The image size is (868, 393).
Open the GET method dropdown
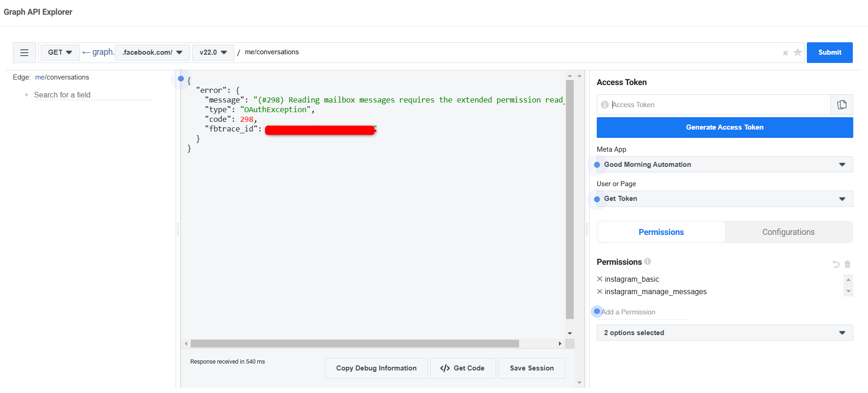click(x=60, y=52)
